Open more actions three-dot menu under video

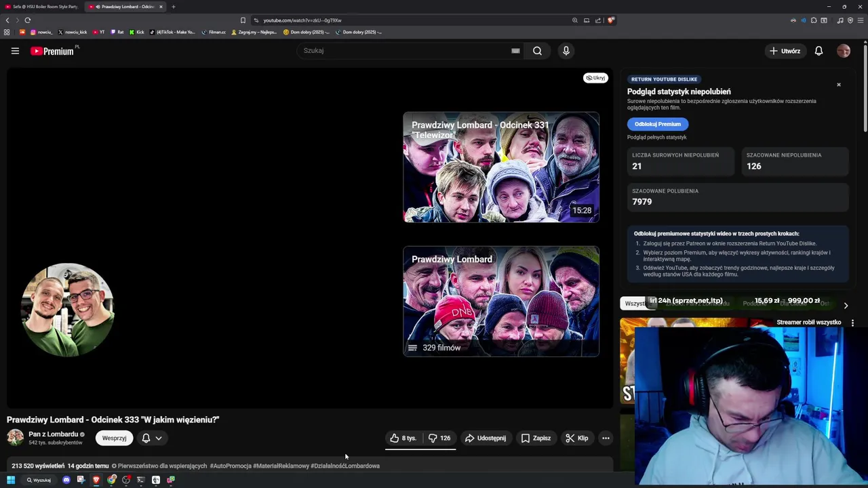(x=606, y=438)
